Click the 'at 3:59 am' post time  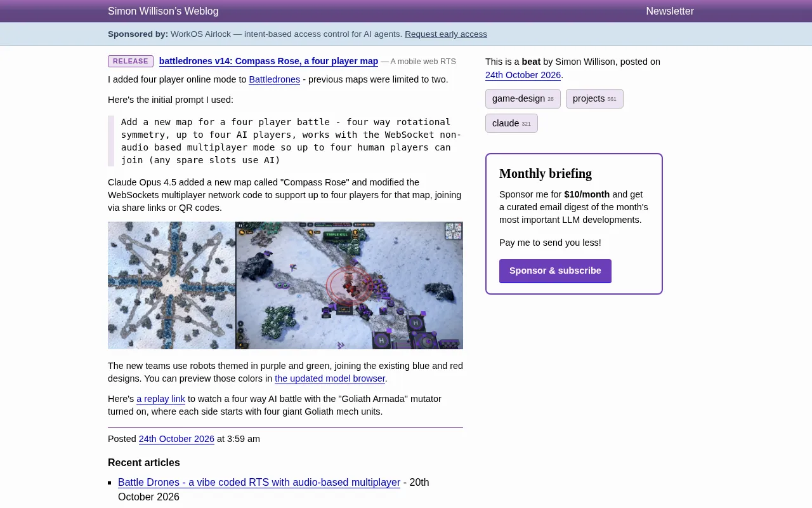(239, 439)
